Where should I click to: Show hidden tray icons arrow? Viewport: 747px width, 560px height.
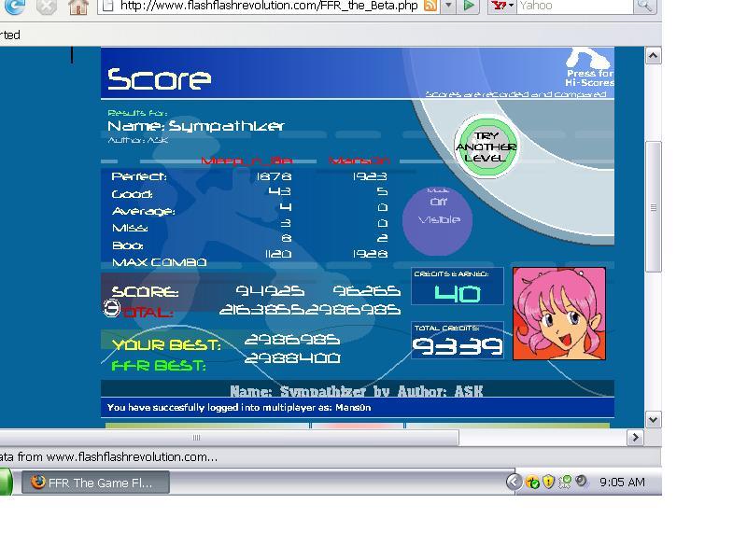click(514, 482)
